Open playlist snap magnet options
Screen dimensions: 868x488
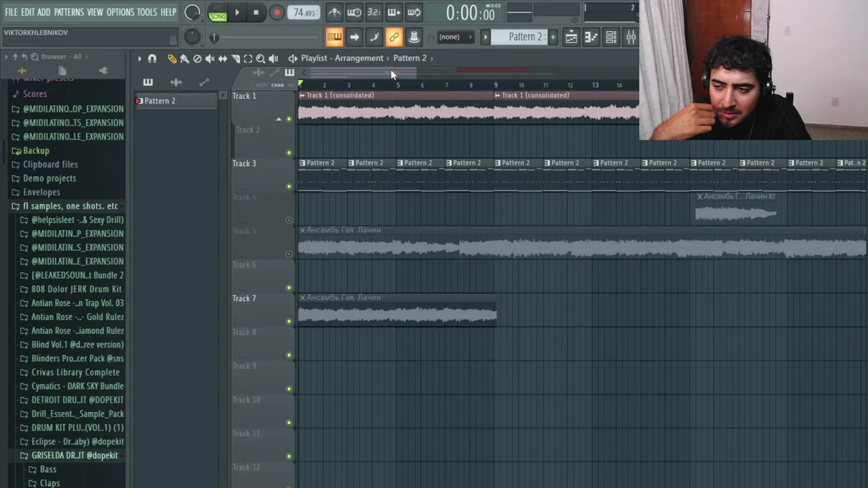coord(152,59)
